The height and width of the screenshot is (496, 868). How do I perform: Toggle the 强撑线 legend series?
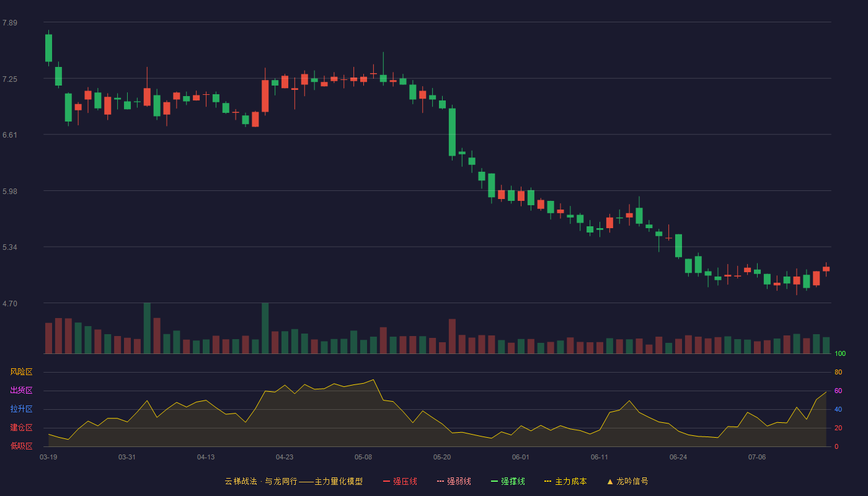tap(508, 481)
